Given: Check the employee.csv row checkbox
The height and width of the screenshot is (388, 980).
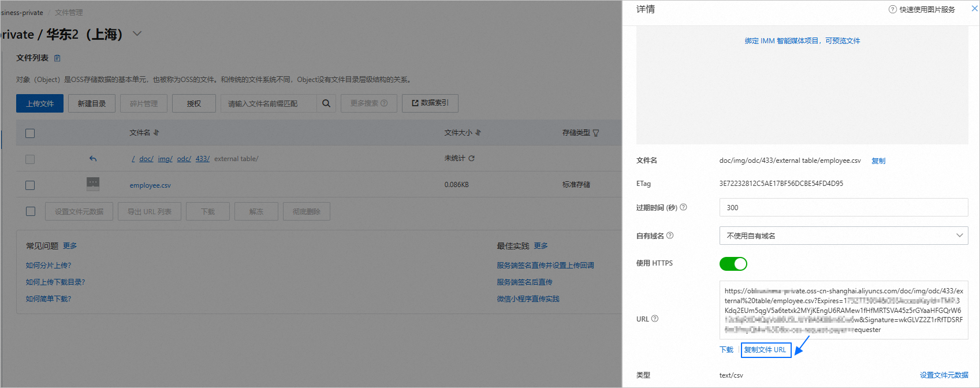Looking at the screenshot, I should click(30, 185).
